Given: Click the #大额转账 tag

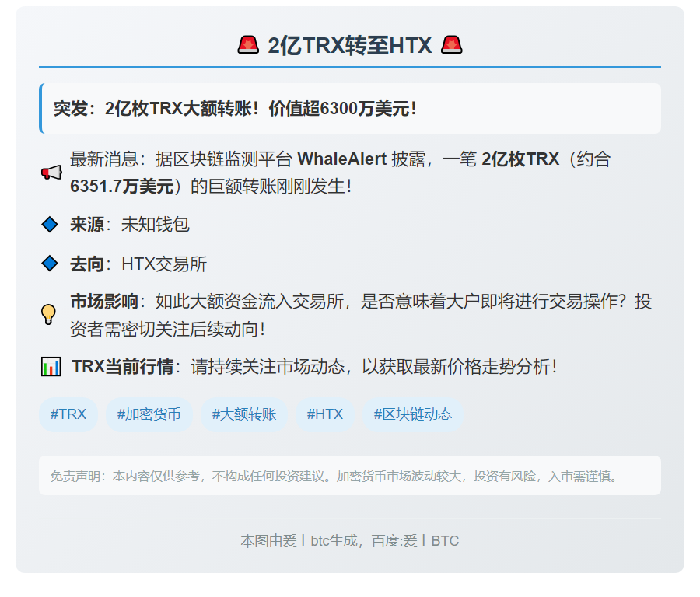Looking at the screenshot, I should click(x=244, y=414).
